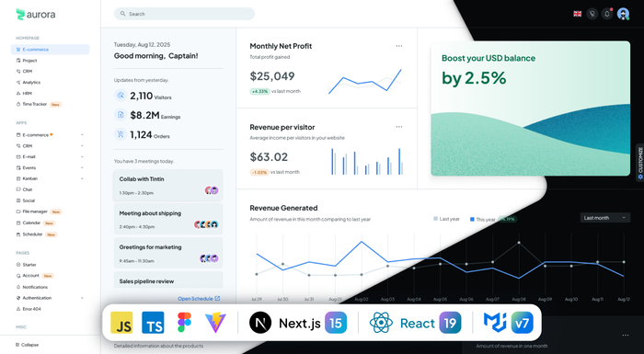644x354 pixels.
Task: Click attendee avatars on Collab with Tintin
Action: (212, 190)
